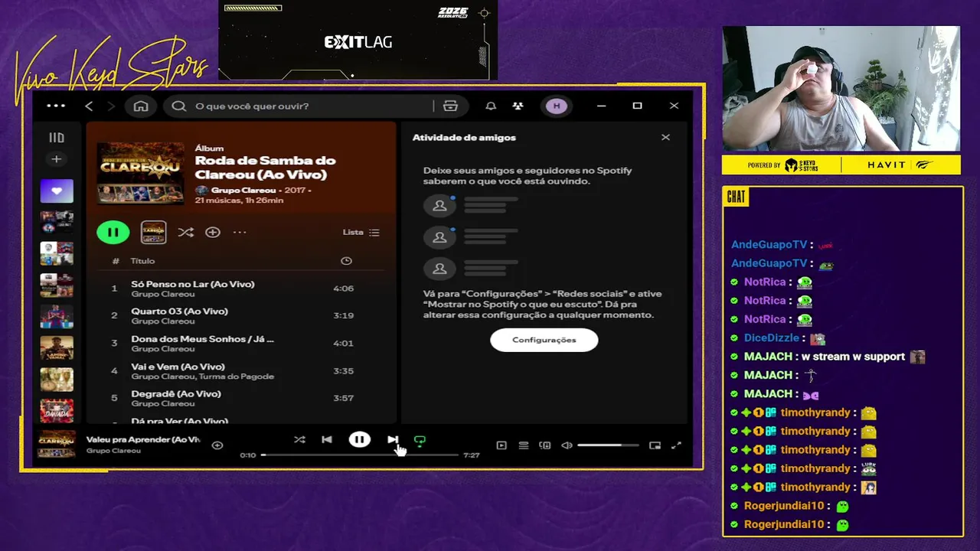Save album to library plus circle
This screenshot has width=980, height=551.
click(x=213, y=232)
